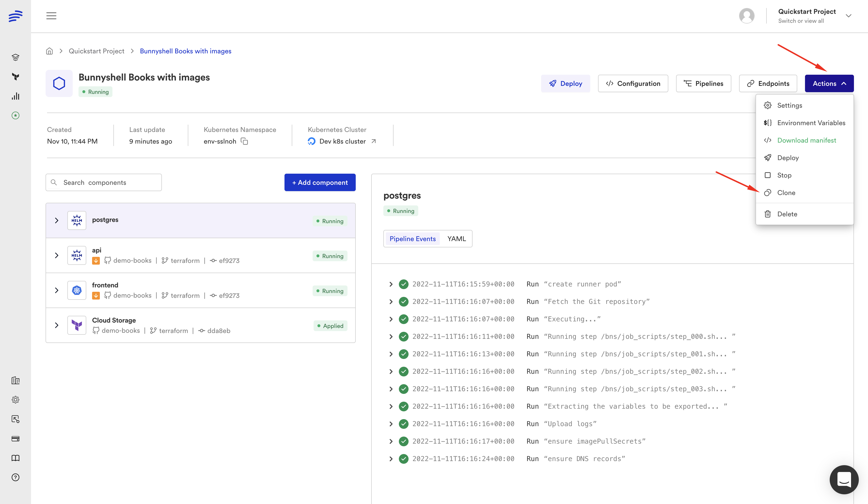The height and width of the screenshot is (504, 868).
Task: Choose Download manifest in Actions menu
Action: pos(806,140)
